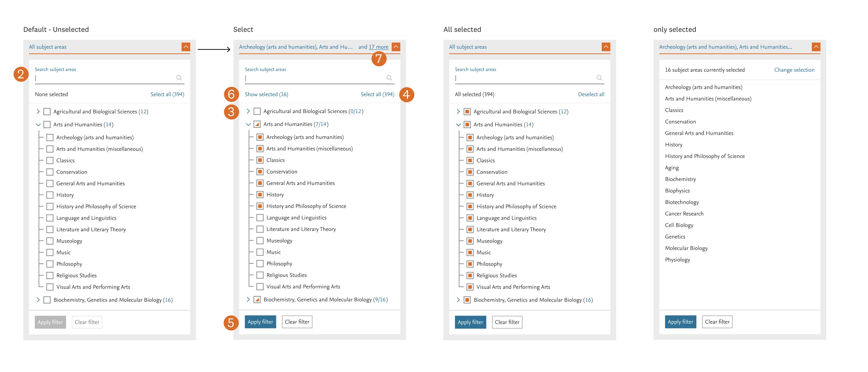Expand Biochemistry, Genetics (16) in Default panel
The width and height of the screenshot is (868, 372).
pyautogui.click(x=38, y=300)
